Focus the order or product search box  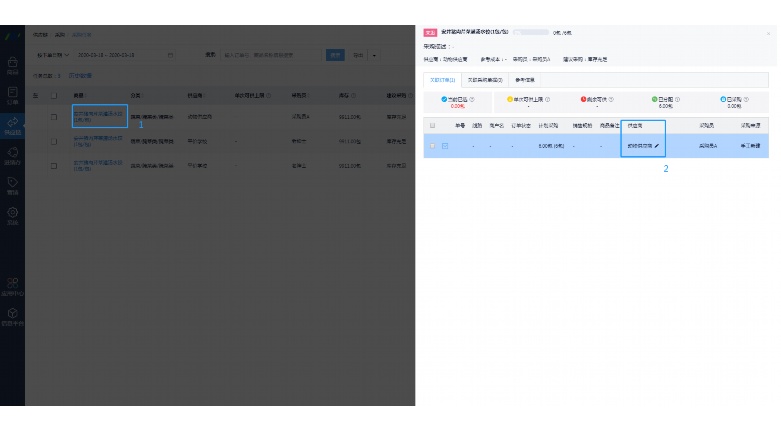pyautogui.click(x=270, y=55)
